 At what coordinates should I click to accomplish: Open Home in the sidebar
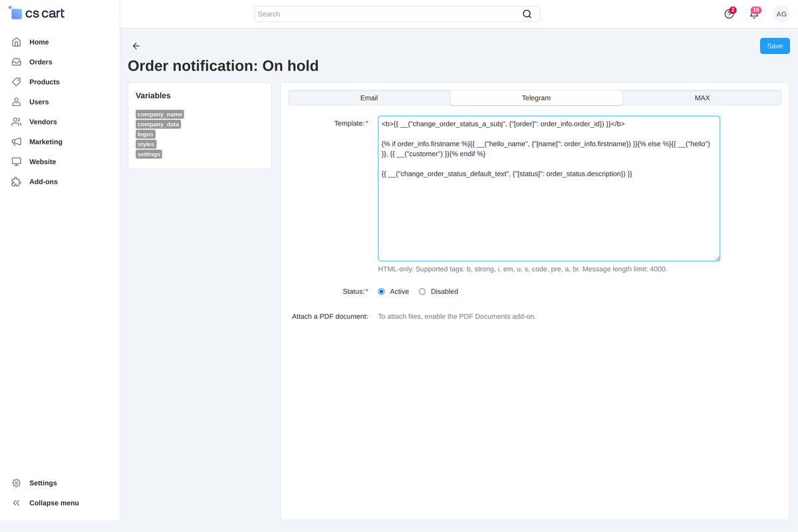coord(39,42)
